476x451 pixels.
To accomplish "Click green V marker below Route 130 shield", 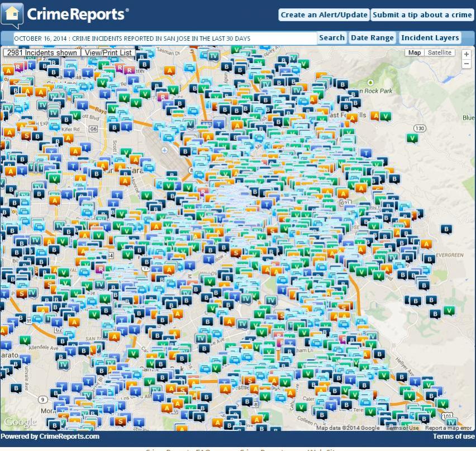I will [x=413, y=138].
